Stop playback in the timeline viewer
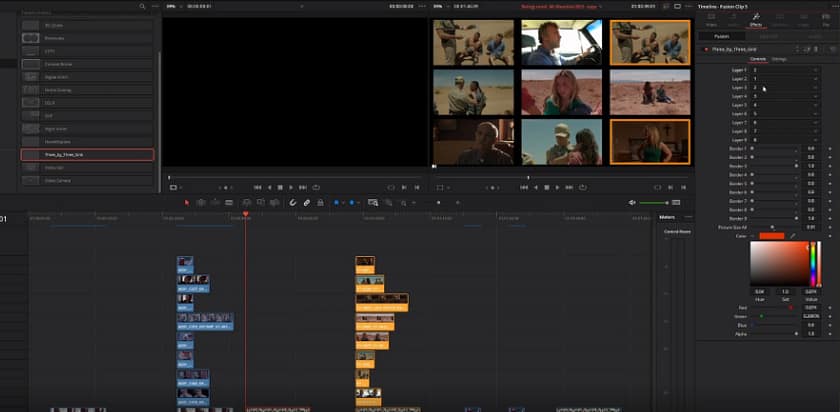The width and height of the screenshot is (840, 412). pos(546,188)
